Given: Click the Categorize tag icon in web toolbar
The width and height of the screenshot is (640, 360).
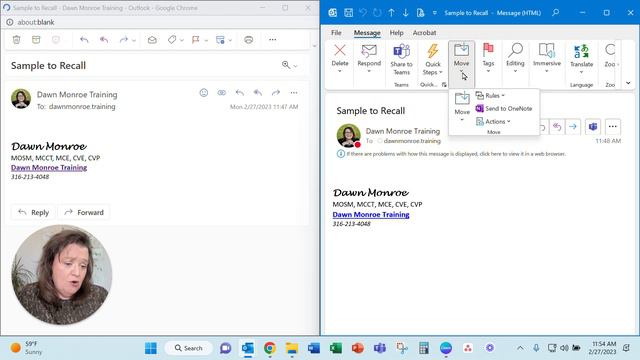Looking at the screenshot, I should pos(172,40).
